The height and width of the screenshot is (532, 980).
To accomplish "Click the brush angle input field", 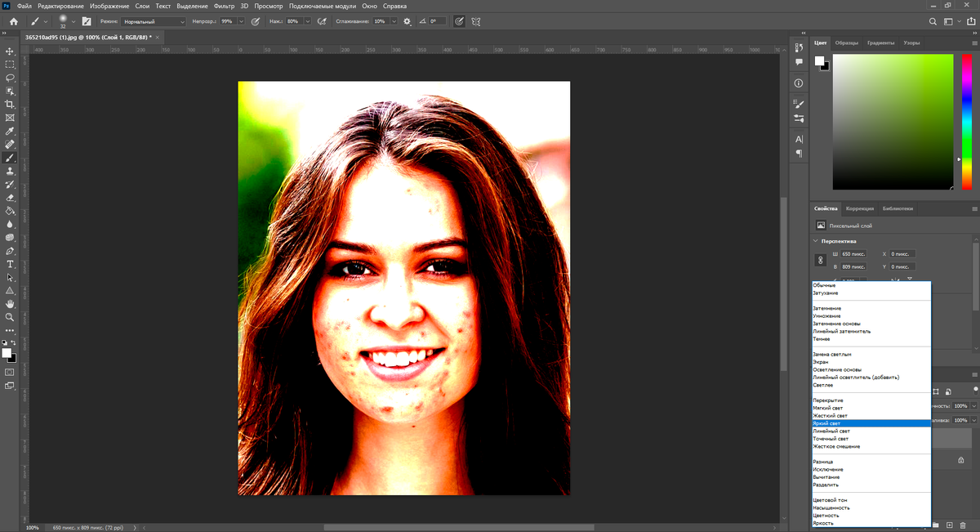I will [x=438, y=21].
